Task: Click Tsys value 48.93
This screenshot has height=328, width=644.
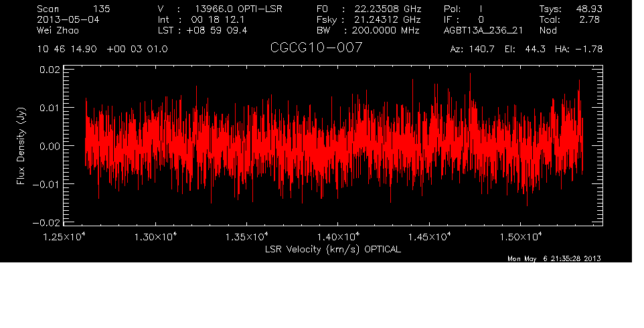Action: click(x=590, y=9)
